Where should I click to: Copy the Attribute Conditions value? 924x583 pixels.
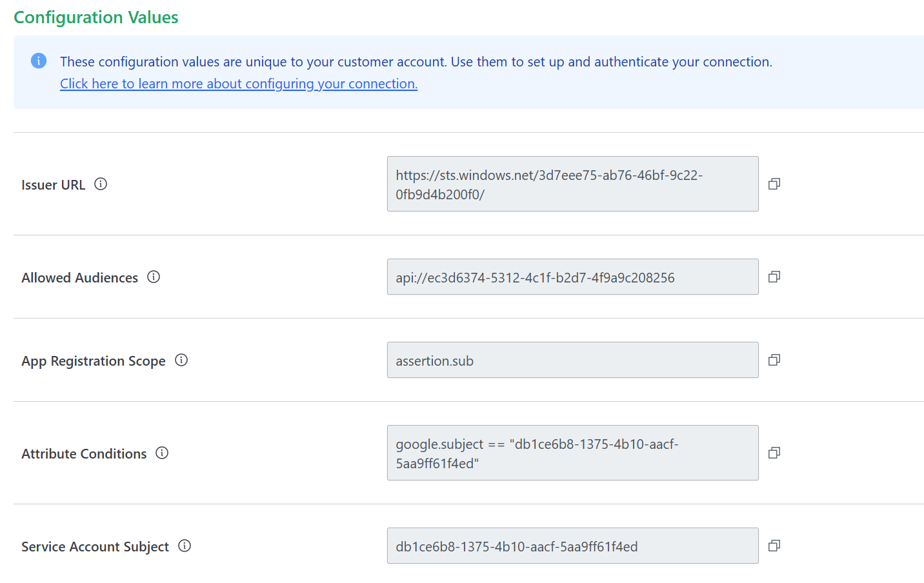(774, 453)
